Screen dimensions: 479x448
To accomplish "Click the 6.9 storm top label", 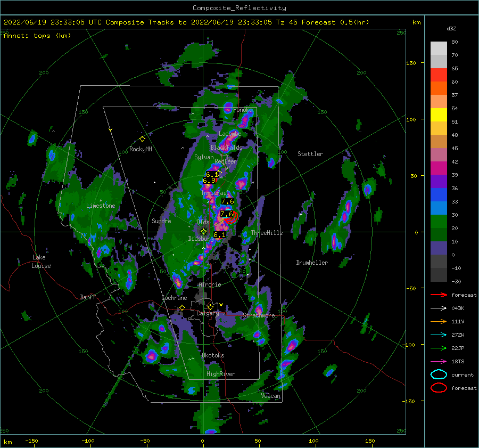I will click(x=209, y=181).
